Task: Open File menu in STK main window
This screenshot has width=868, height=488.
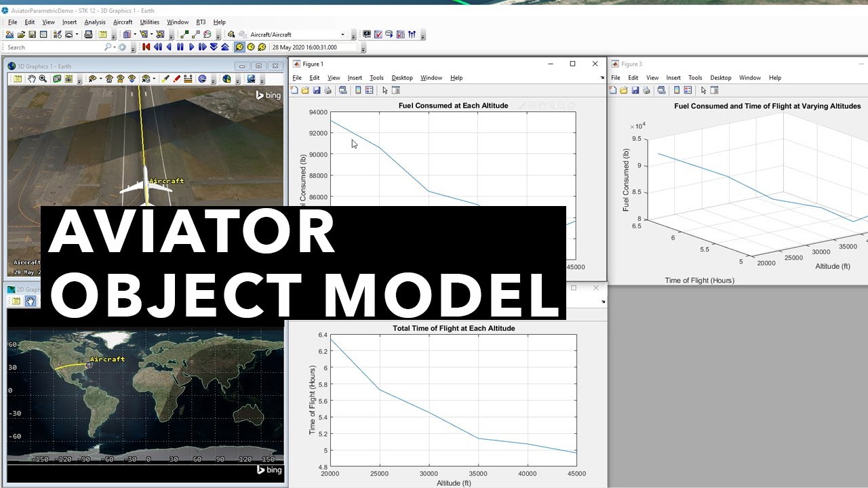Action: pyautogui.click(x=13, y=22)
